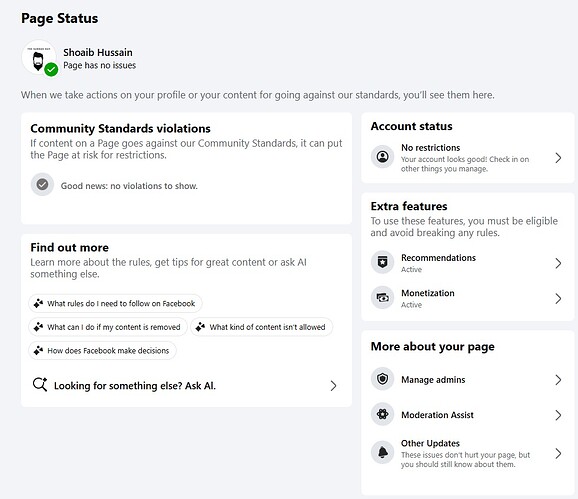Screen dimensions: 578x499
Task: Click the Moderation Assist gear icon
Action: [x=382, y=414]
